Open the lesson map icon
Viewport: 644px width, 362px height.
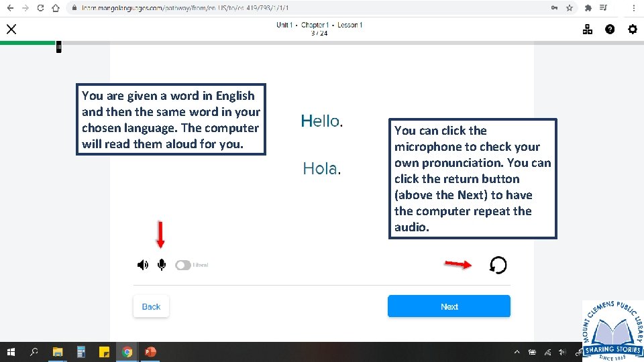(x=588, y=29)
